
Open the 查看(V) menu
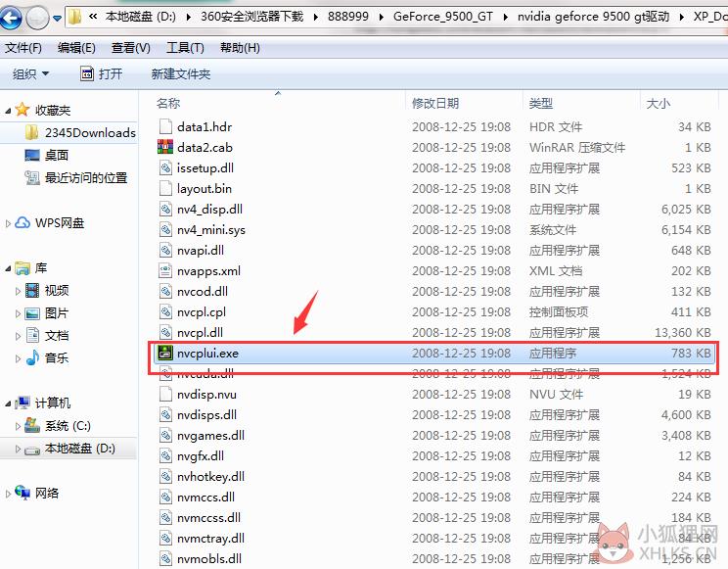[130, 48]
